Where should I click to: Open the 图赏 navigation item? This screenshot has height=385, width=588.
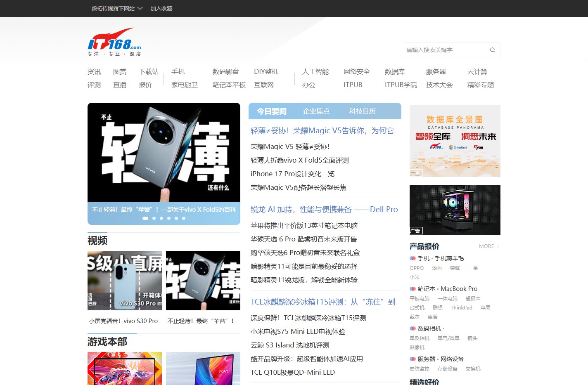[x=120, y=72]
